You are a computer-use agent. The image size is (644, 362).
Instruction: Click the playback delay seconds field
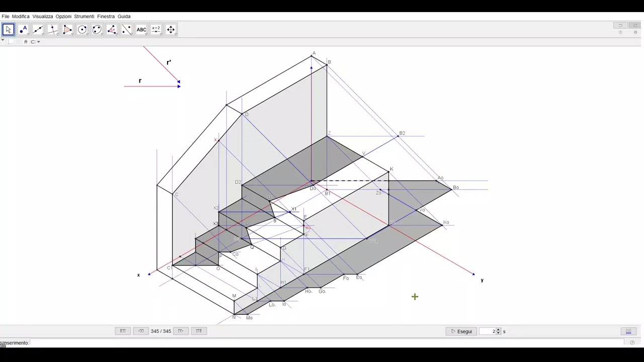[x=488, y=331]
